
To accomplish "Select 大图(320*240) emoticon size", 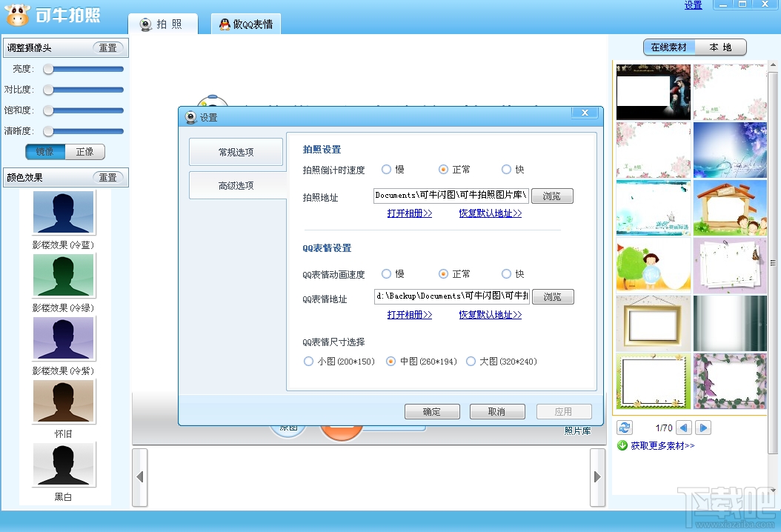I will [x=471, y=361].
